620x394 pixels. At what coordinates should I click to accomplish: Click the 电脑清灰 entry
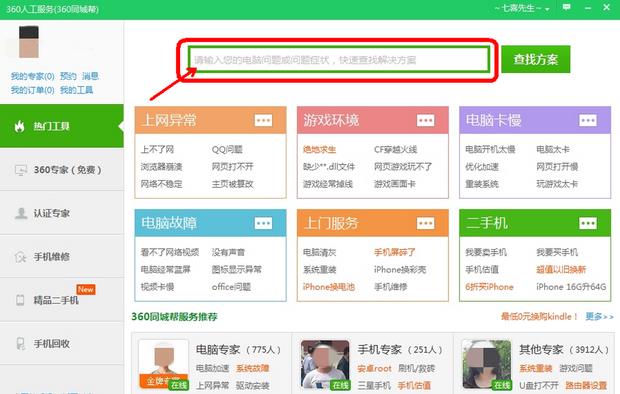point(319,252)
